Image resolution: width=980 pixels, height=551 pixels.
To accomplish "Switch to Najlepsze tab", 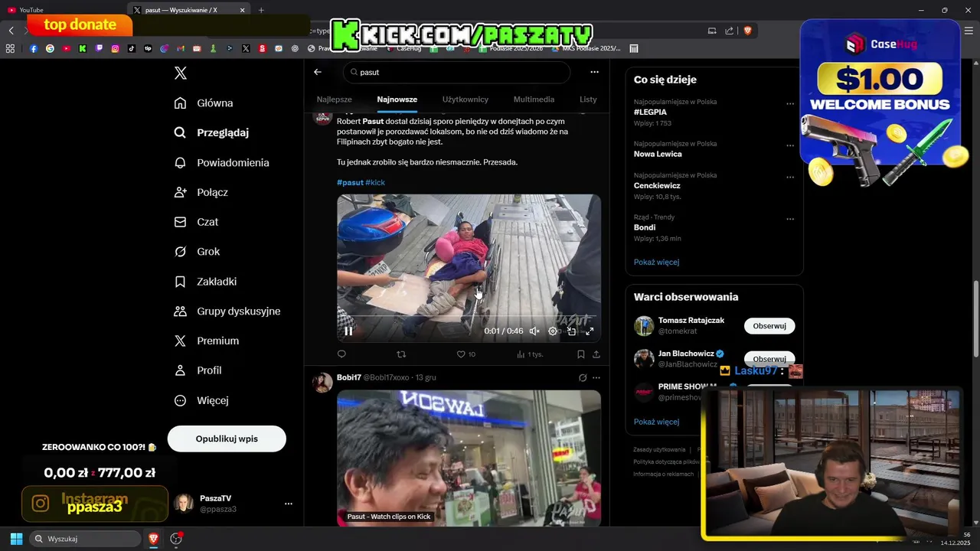I will coord(335,99).
